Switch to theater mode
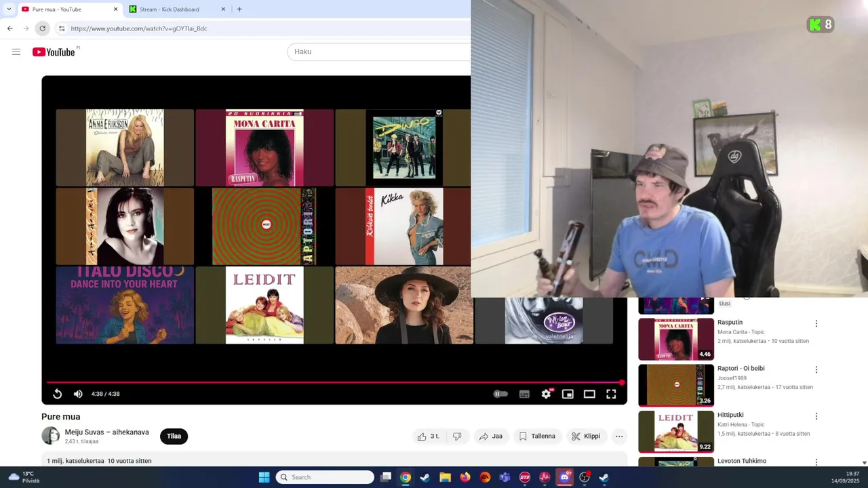 coord(589,394)
